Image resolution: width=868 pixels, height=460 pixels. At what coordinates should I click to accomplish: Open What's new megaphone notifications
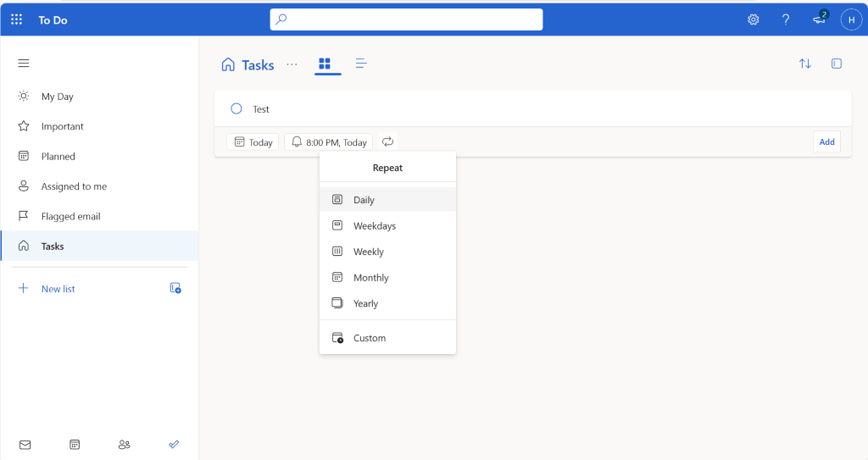click(820, 19)
